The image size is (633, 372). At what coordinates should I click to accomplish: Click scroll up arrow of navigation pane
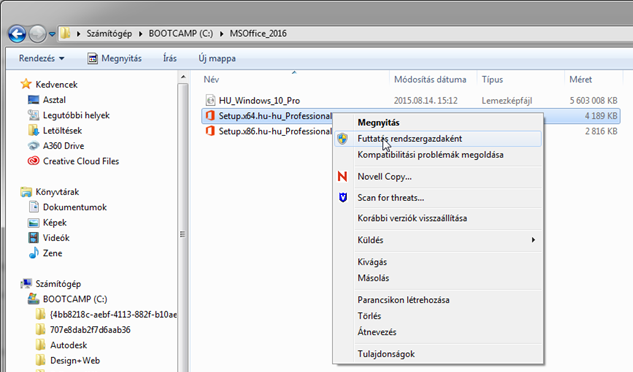tap(183, 77)
